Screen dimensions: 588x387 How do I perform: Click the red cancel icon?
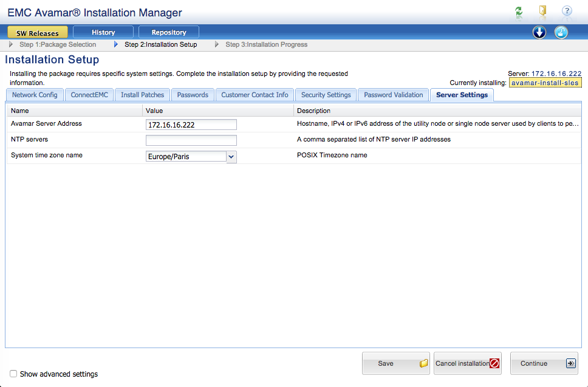494,363
